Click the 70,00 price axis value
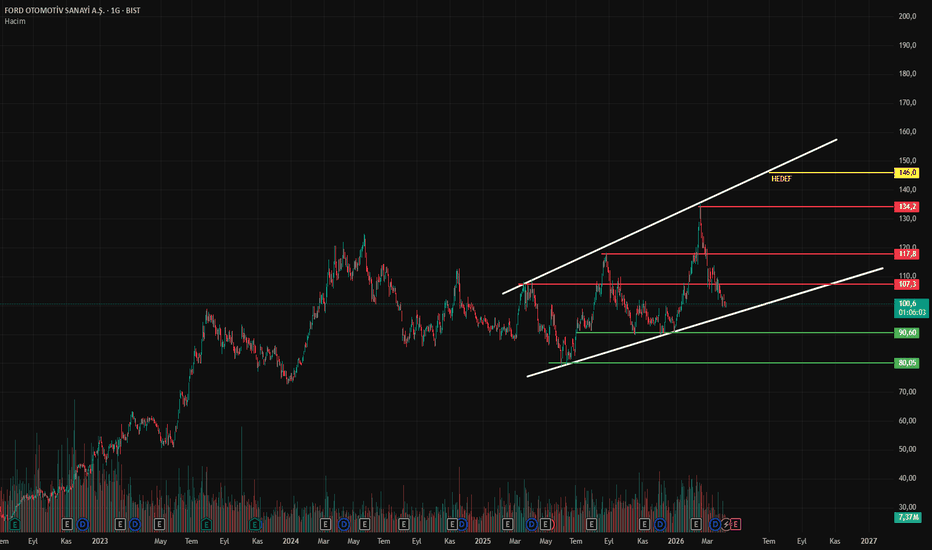The image size is (932, 550). pyautogui.click(x=907, y=392)
